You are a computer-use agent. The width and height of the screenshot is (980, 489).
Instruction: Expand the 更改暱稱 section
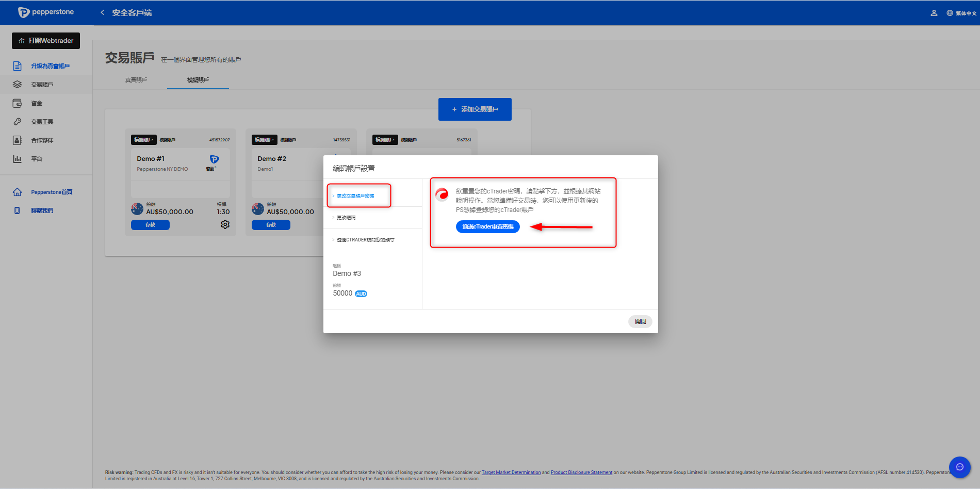(x=346, y=218)
